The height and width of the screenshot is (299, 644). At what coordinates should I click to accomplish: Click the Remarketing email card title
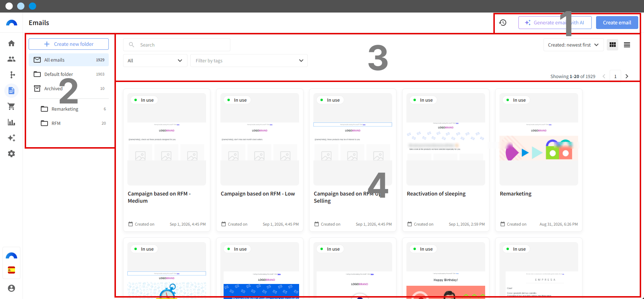click(x=516, y=194)
